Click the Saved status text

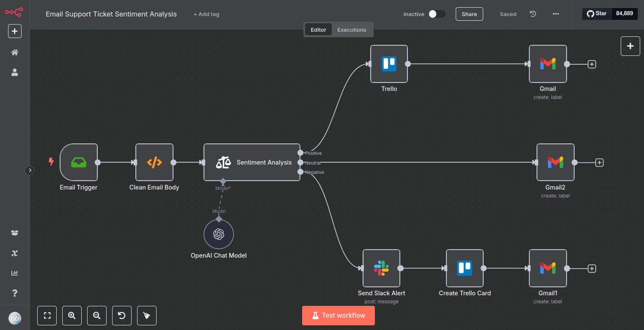[x=508, y=14]
